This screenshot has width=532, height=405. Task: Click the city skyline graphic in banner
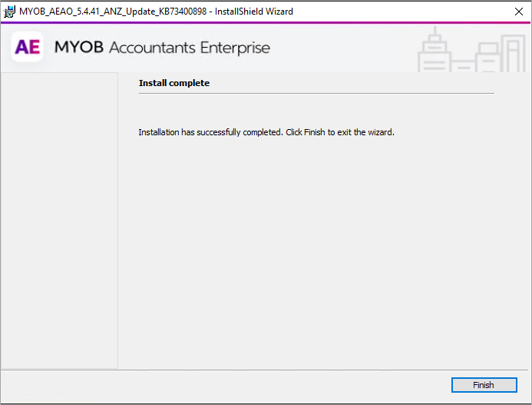(x=470, y=52)
